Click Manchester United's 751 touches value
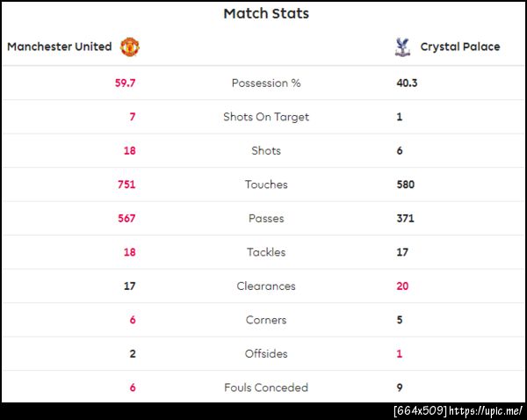The width and height of the screenshot is (527, 420). point(126,185)
